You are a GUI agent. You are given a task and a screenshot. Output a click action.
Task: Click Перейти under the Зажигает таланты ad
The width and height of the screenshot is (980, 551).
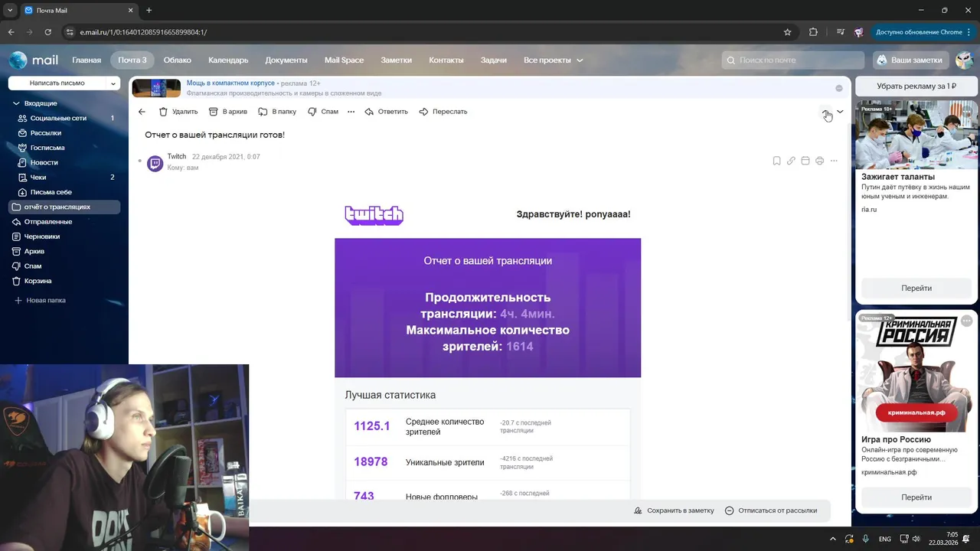tap(916, 289)
